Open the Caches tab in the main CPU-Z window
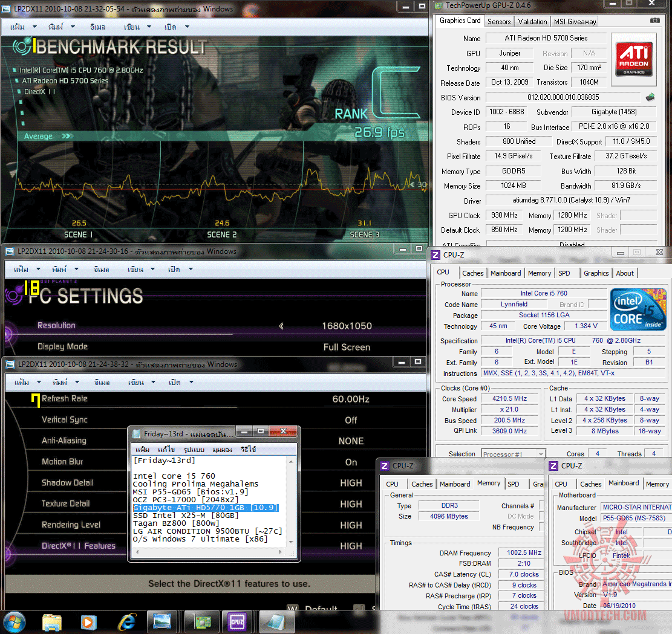 pyautogui.click(x=473, y=273)
